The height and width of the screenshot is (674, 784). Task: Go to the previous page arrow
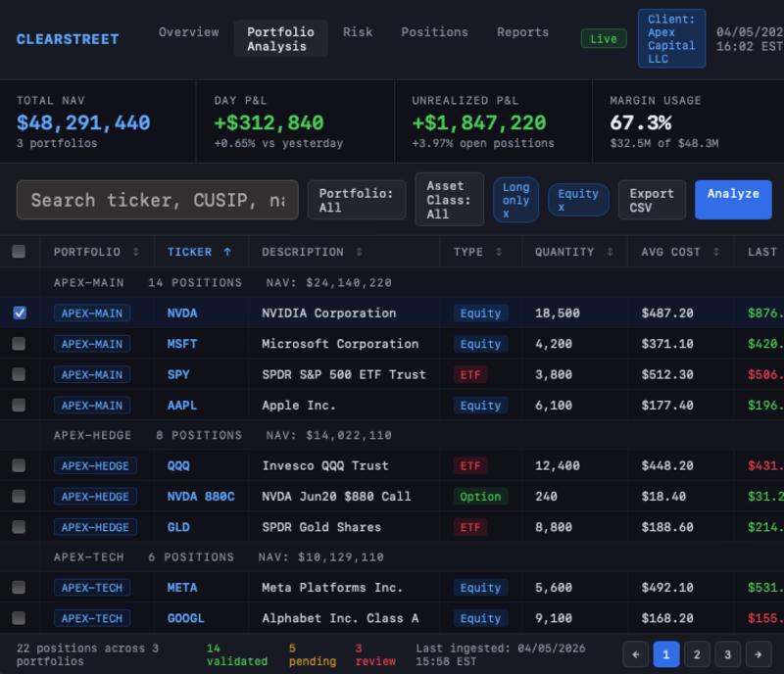coord(635,654)
